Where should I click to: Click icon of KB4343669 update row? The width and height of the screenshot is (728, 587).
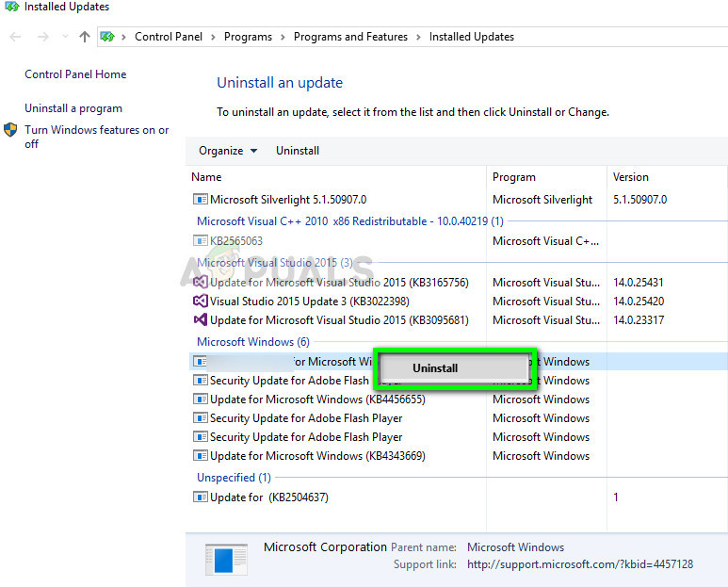point(200,456)
